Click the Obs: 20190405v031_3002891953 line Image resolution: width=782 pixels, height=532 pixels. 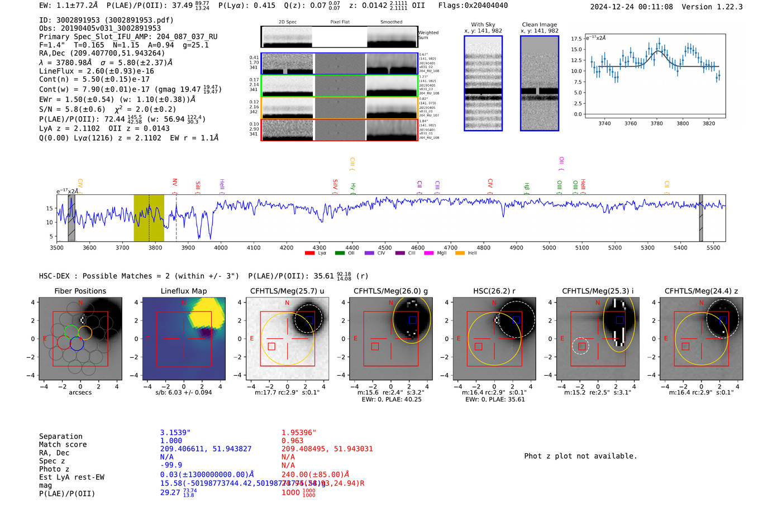click(x=100, y=28)
